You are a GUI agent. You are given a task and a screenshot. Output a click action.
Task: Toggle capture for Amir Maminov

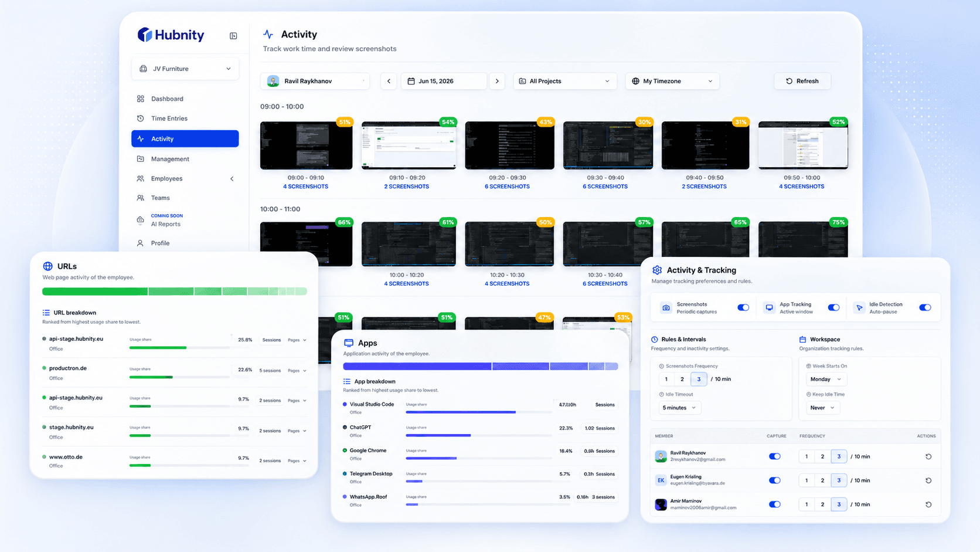(775, 504)
